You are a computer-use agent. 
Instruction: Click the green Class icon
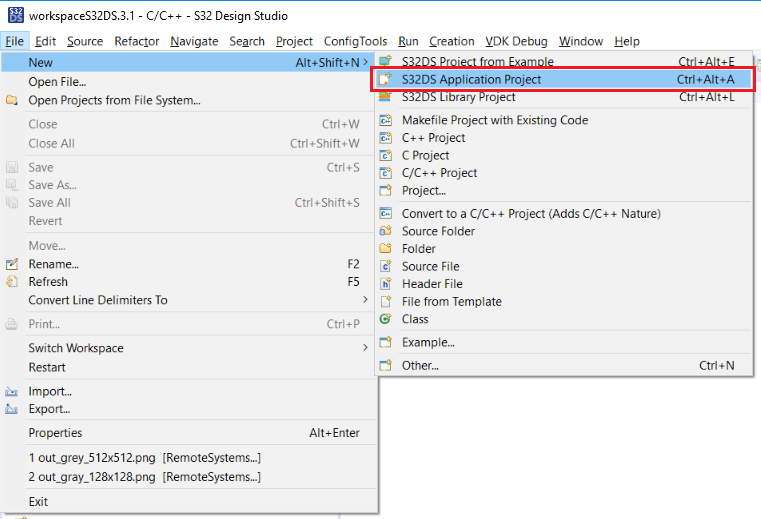pos(385,319)
